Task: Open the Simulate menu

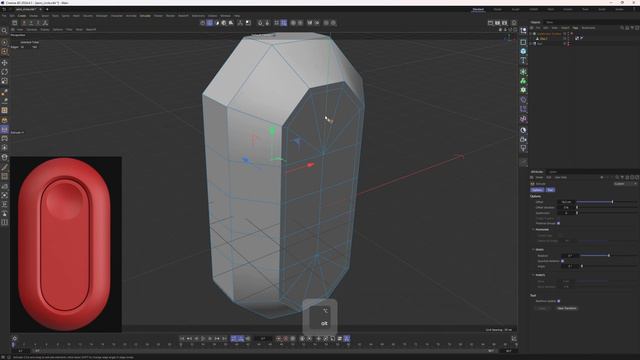Action: point(145,16)
